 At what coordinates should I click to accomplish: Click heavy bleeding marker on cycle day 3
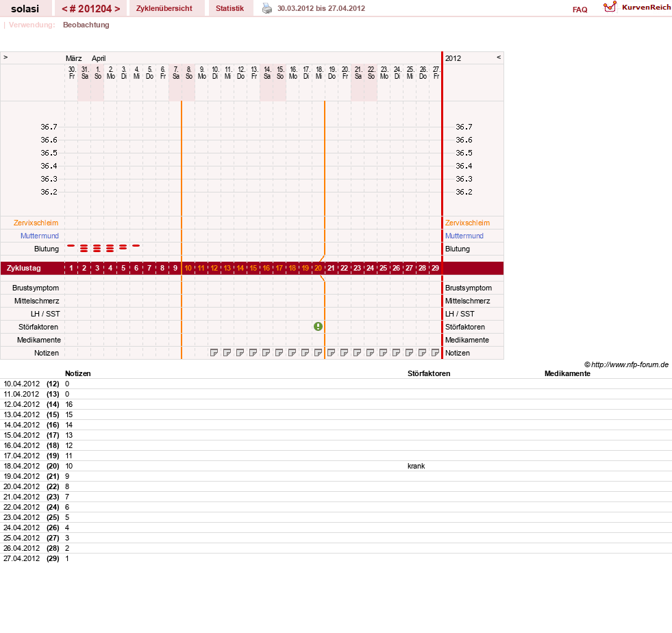click(97, 248)
